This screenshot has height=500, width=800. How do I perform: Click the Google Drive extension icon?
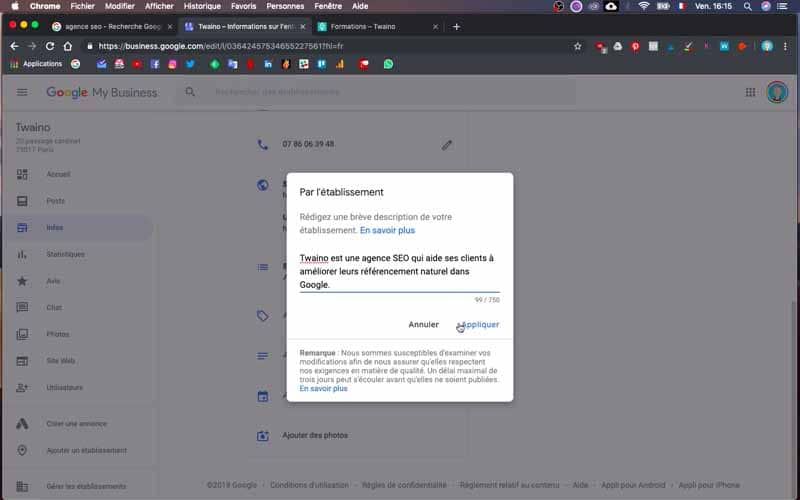pos(618,46)
